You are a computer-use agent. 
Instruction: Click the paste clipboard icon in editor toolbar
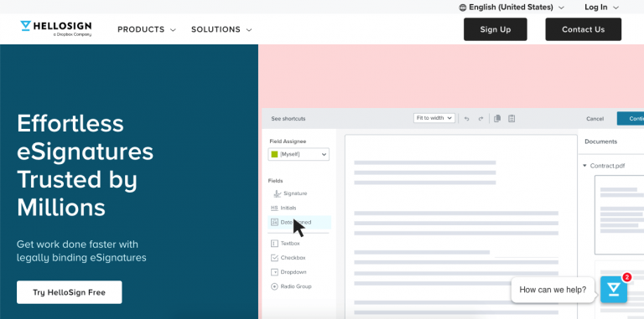(512, 119)
